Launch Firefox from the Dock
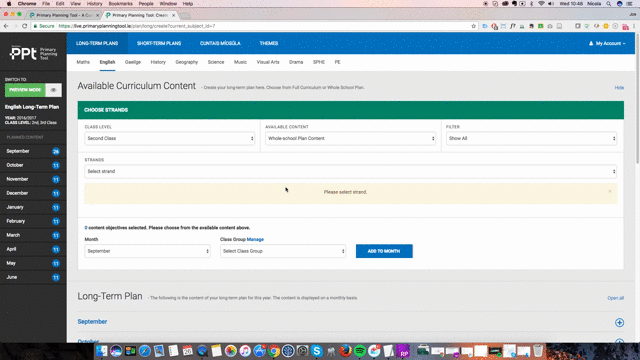Image resolution: width=640 pixels, height=360 pixels. (345, 351)
